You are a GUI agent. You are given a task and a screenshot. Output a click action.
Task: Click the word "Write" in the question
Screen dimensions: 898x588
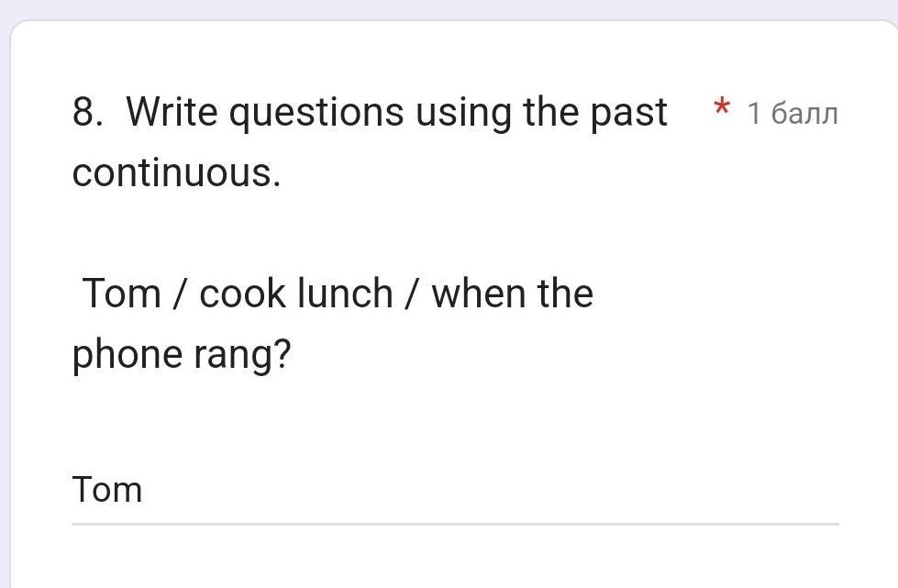point(173,112)
